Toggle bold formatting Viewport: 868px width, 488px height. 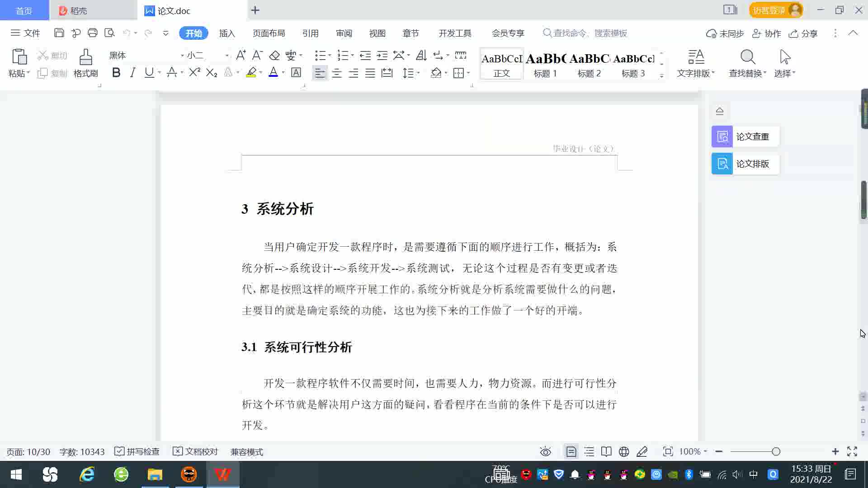coord(116,73)
